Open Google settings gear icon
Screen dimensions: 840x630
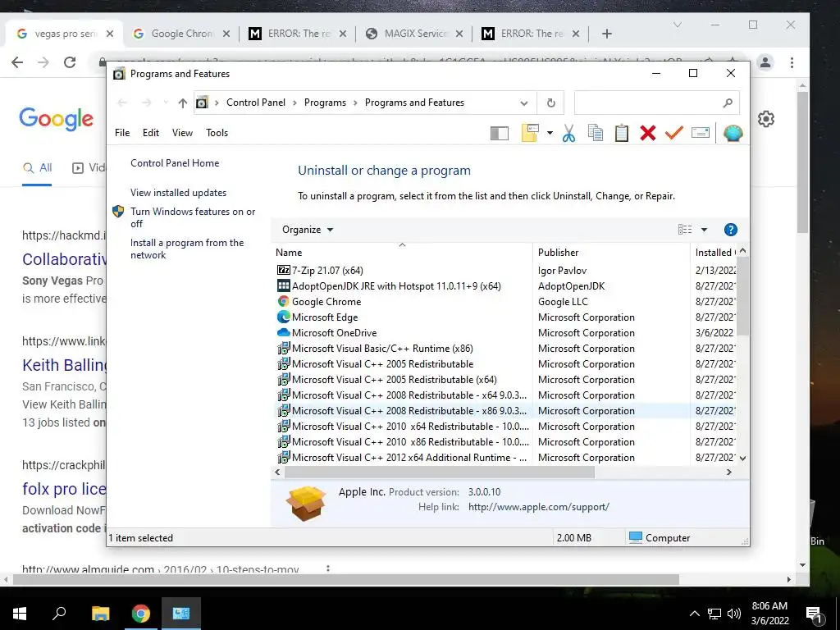(766, 119)
